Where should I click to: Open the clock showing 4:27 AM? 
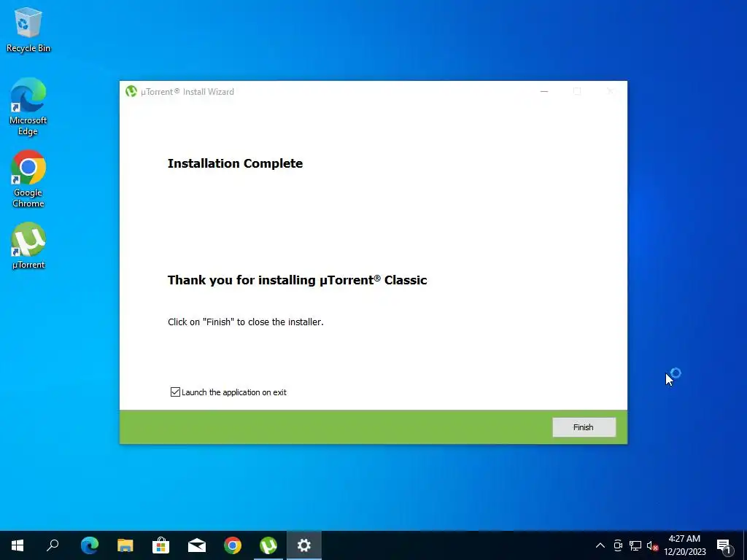click(x=684, y=545)
